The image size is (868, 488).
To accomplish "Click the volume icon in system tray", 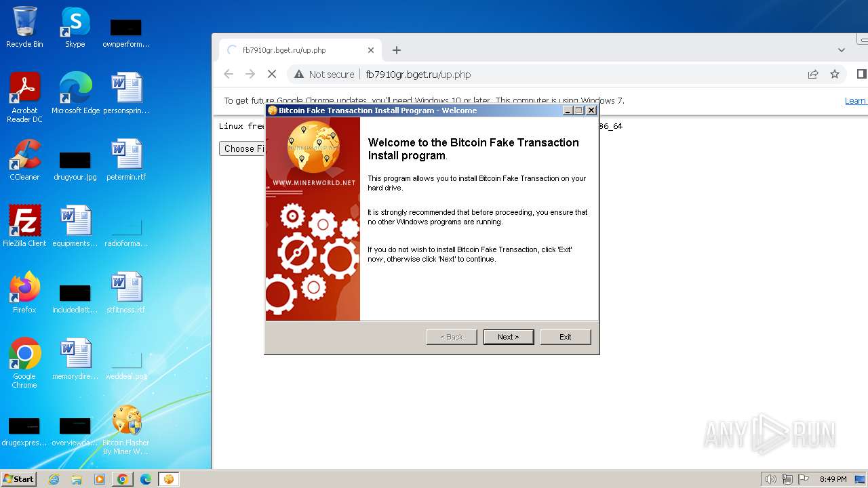I will 770,479.
